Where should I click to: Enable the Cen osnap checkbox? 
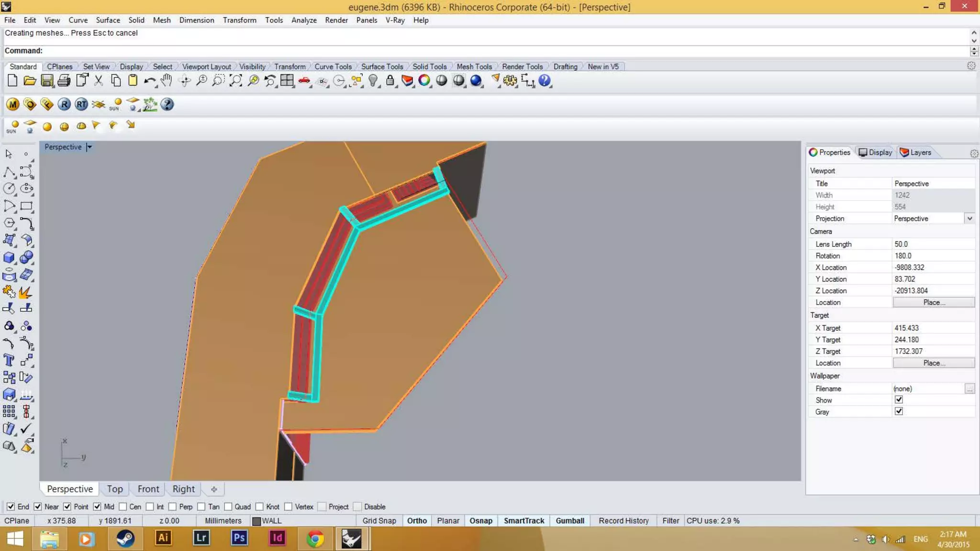(x=123, y=507)
